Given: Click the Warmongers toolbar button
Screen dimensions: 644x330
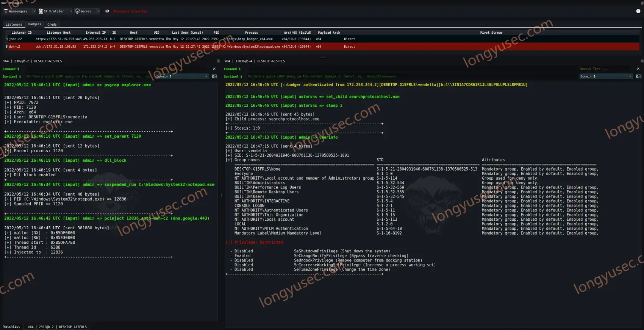Looking at the screenshot, I should (x=16, y=11).
